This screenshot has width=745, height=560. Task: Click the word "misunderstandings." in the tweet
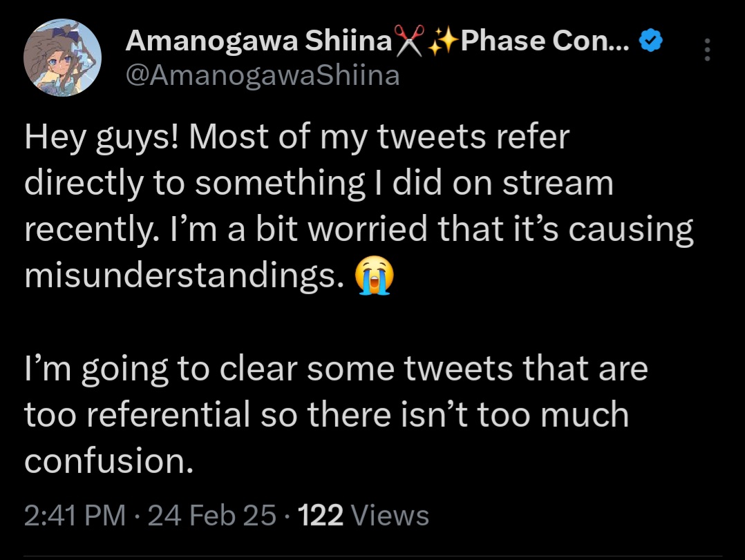coord(184,276)
